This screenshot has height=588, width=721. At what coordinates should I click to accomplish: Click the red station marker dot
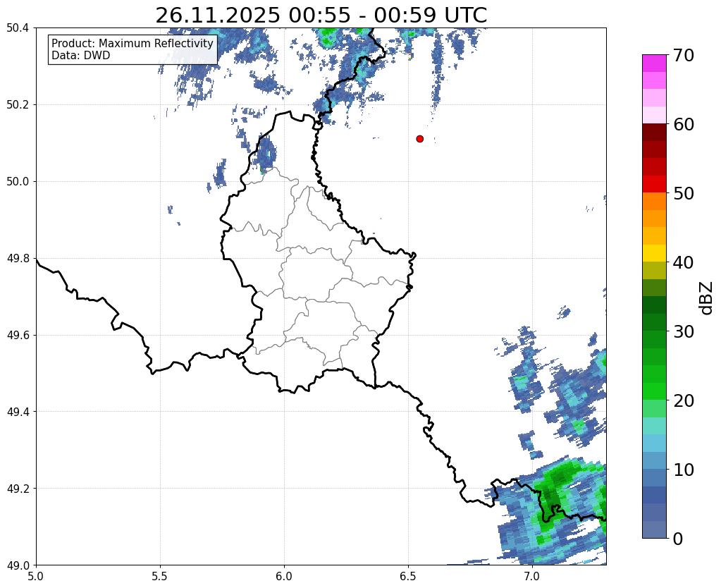click(419, 139)
